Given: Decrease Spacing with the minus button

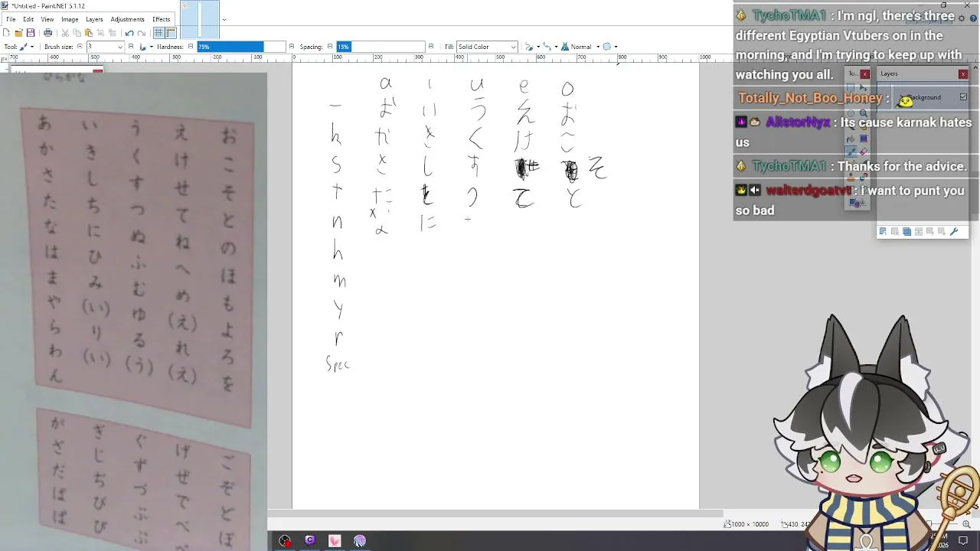Looking at the screenshot, I should click(330, 47).
